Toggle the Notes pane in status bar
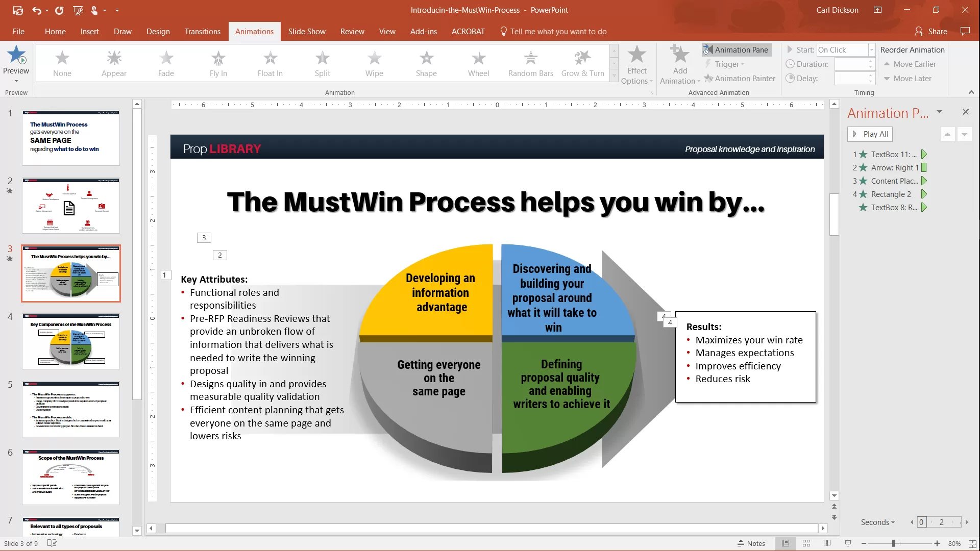Viewport: 980px width, 551px height. [751, 543]
